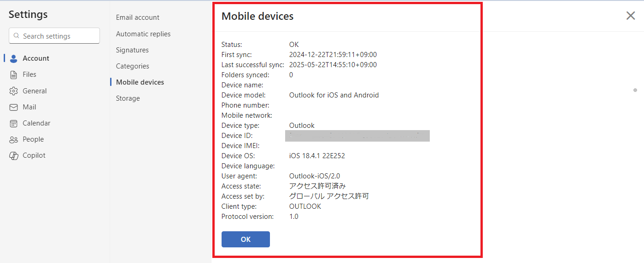The width and height of the screenshot is (644, 263).
Task: Click the Access state value アクセス許可済み
Action: 317,186
